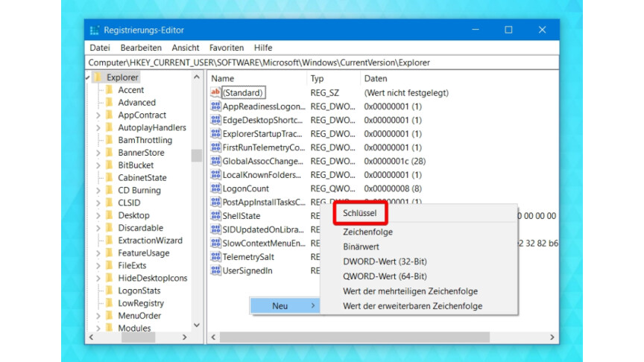Click the string value icon beside (Standard)
The image size is (644, 362).
tap(215, 92)
